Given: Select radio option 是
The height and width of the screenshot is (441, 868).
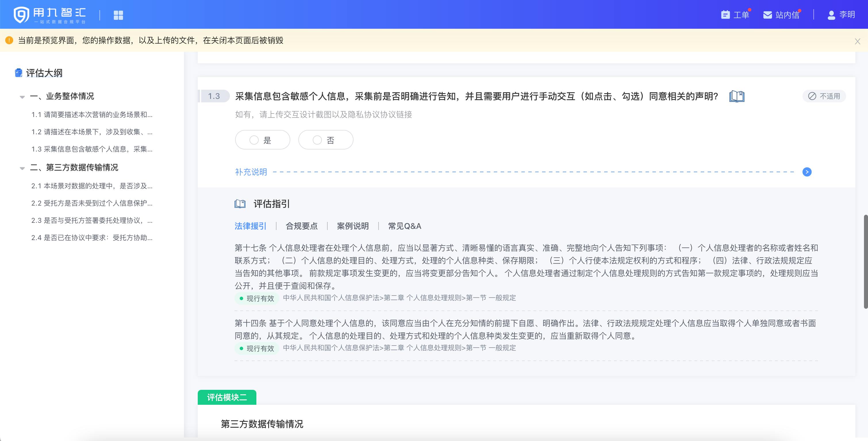Looking at the screenshot, I should click(262, 140).
